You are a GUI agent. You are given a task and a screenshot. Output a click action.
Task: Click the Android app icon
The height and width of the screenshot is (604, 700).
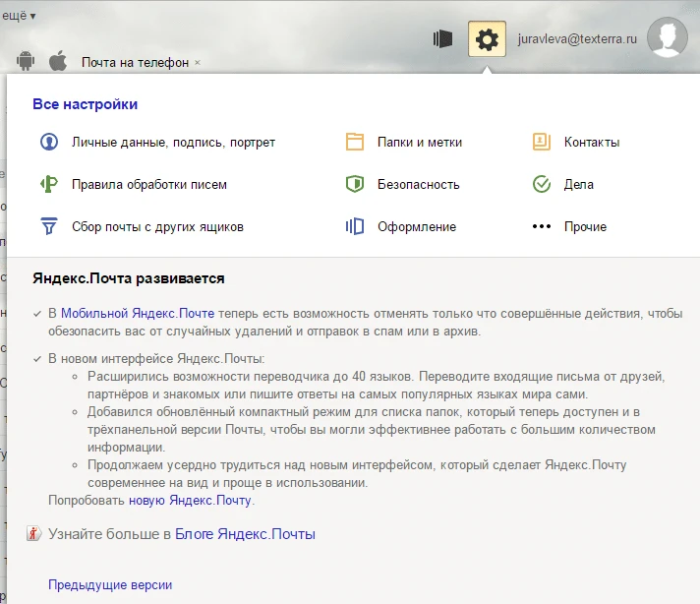pos(26,60)
